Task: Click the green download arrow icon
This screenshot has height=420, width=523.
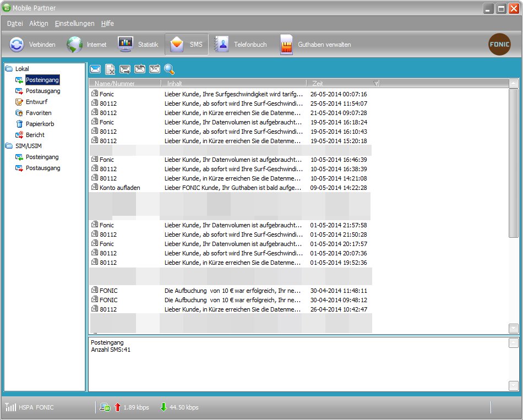Action: (164, 407)
